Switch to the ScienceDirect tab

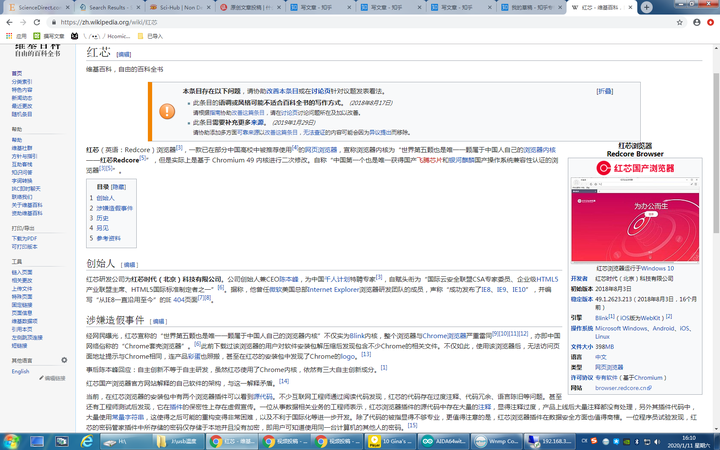39,7
